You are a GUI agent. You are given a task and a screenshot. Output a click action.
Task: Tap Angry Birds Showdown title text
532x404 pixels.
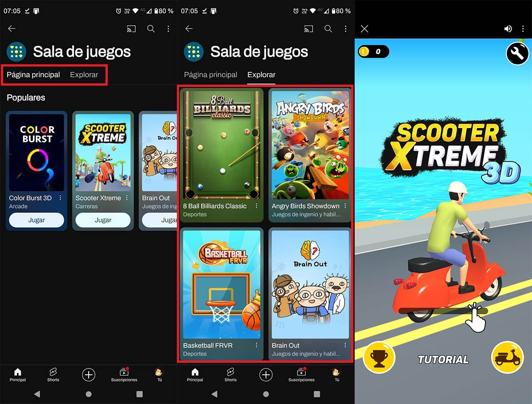pyautogui.click(x=305, y=206)
